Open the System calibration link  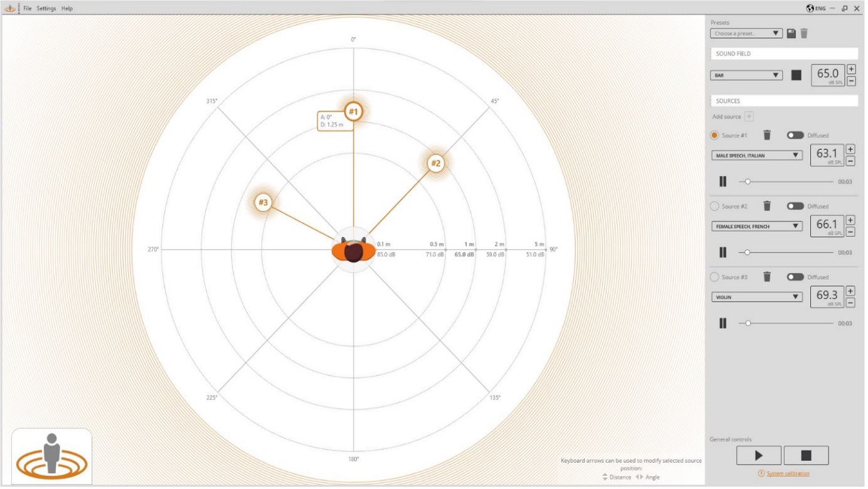[x=787, y=475]
